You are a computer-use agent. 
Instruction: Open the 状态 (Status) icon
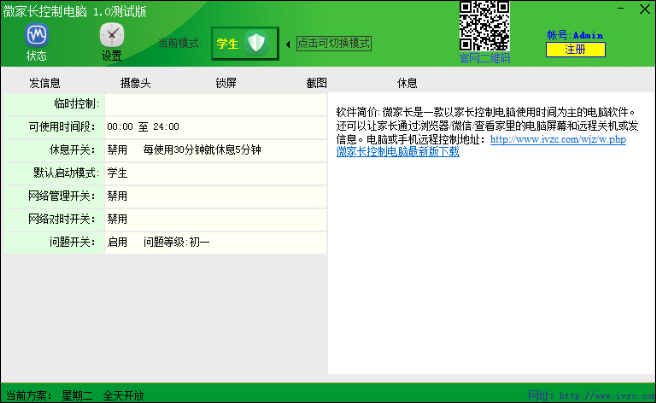pyautogui.click(x=36, y=36)
